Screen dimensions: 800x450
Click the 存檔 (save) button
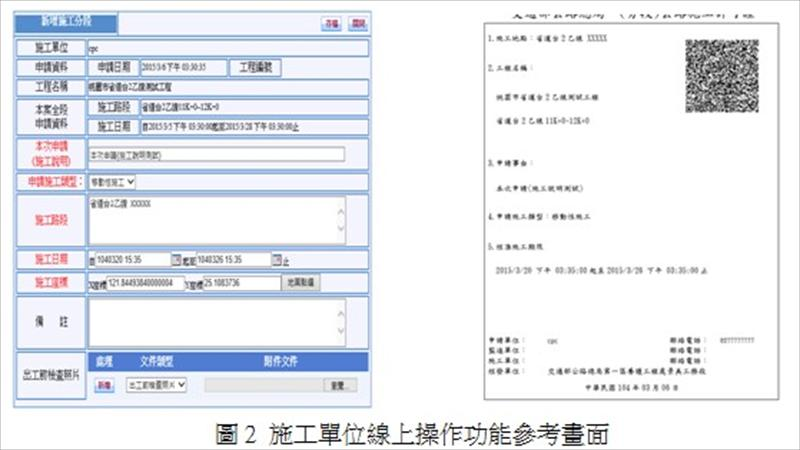click(x=332, y=23)
